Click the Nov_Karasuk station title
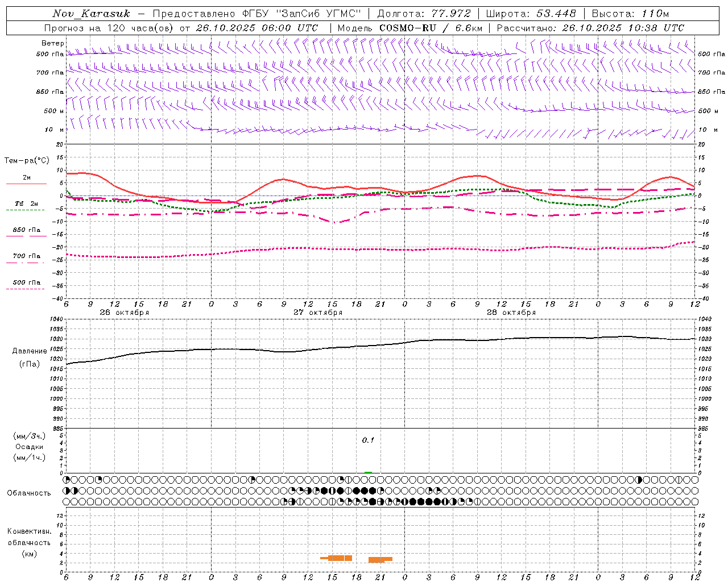Image resolution: width=728 pixels, height=582 pixels. point(91,14)
